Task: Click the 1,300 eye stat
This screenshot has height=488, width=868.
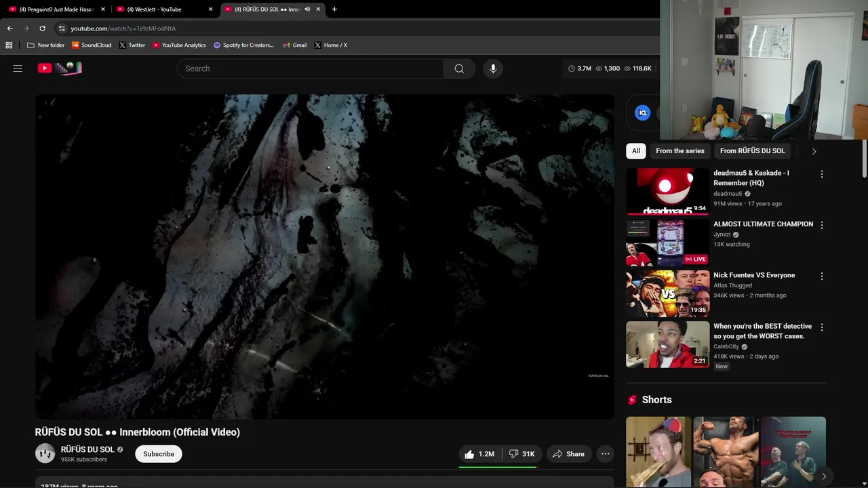Action: pyautogui.click(x=607, y=68)
